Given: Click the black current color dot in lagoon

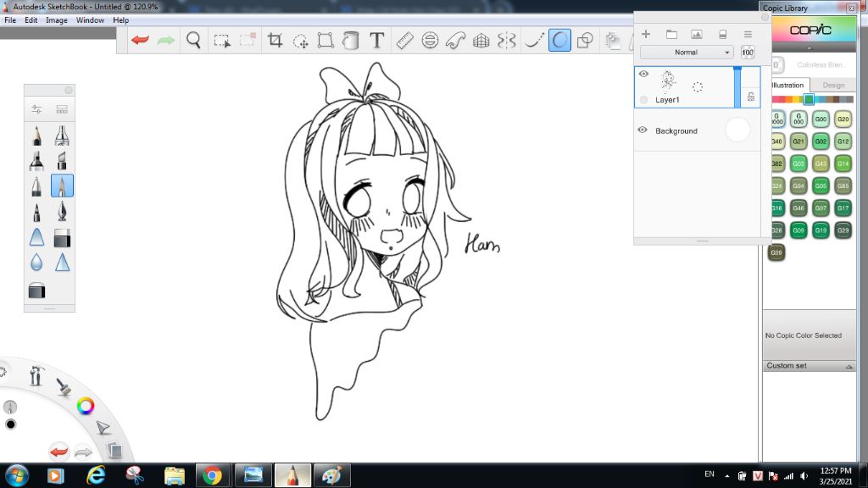Looking at the screenshot, I should pos(10,424).
